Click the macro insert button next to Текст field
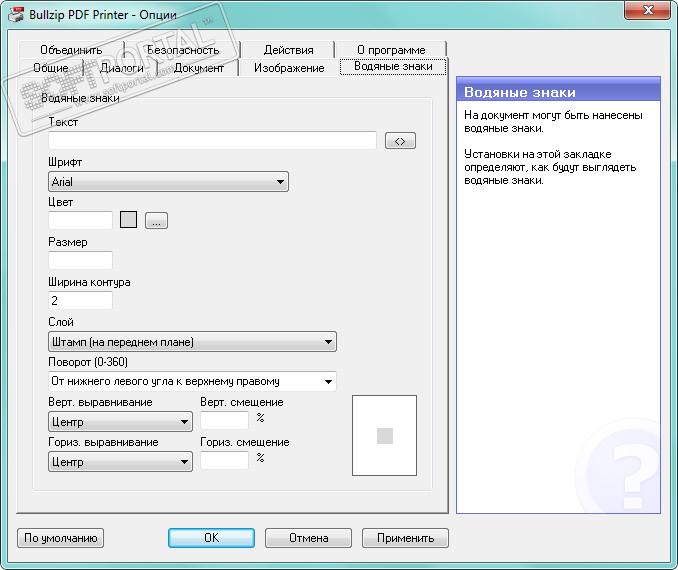678x570 pixels. [x=400, y=141]
